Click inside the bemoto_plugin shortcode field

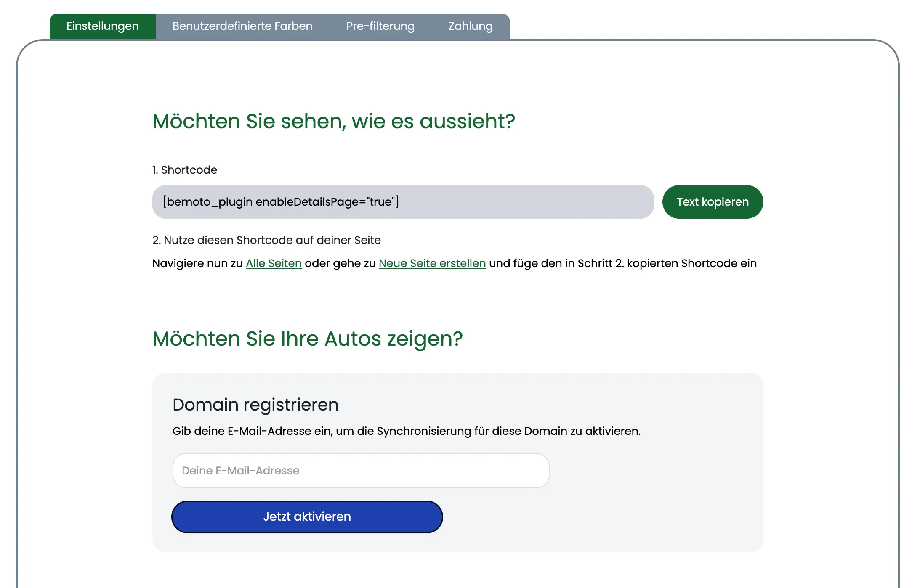click(402, 202)
